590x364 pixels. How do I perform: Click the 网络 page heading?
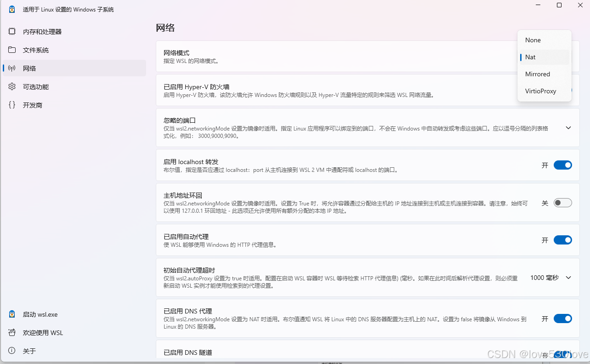click(165, 28)
